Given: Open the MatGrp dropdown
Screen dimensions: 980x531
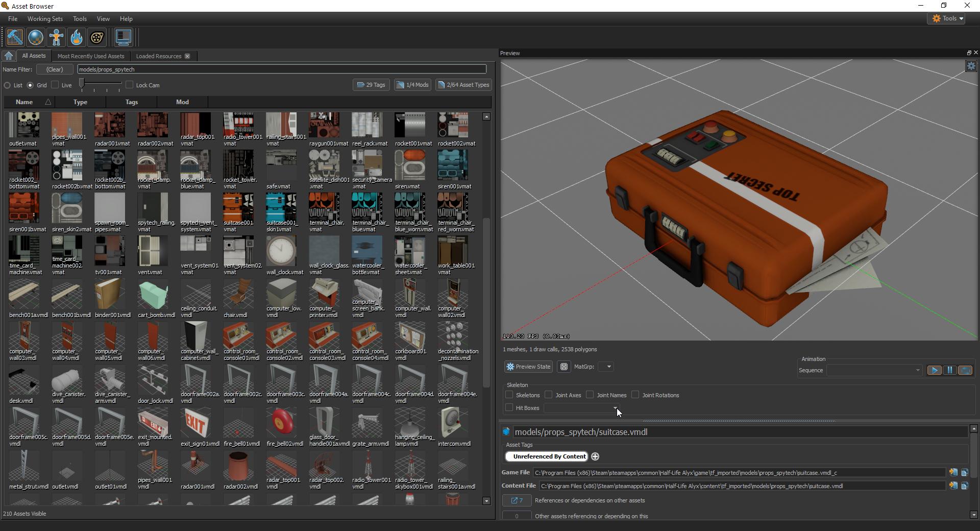Looking at the screenshot, I should tap(606, 367).
